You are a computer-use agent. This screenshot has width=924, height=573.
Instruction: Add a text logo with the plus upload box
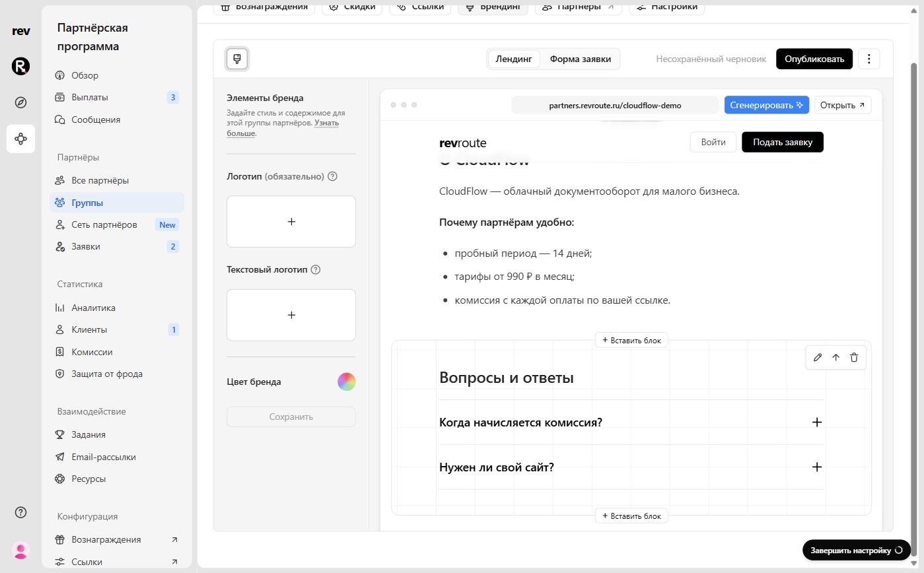pyautogui.click(x=291, y=315)
